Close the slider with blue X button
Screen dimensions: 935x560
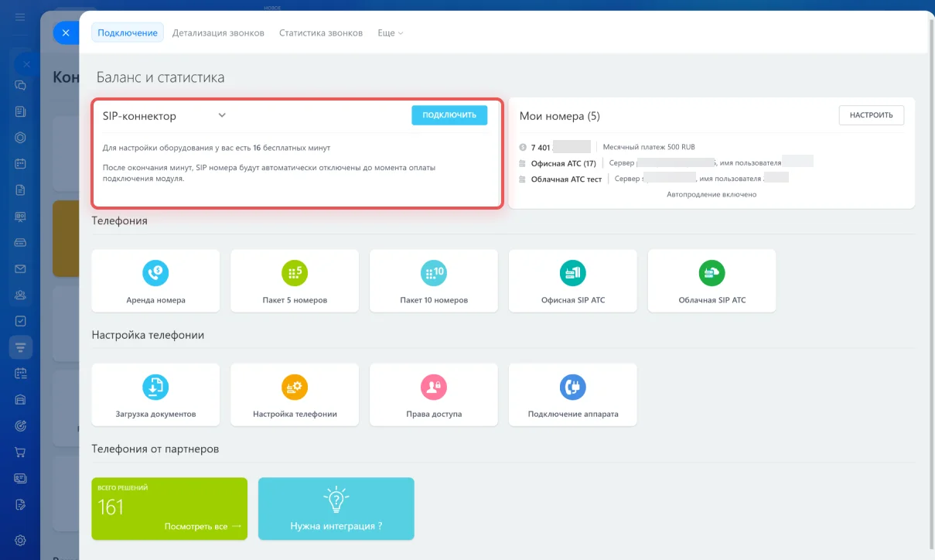tap(66, 32)
